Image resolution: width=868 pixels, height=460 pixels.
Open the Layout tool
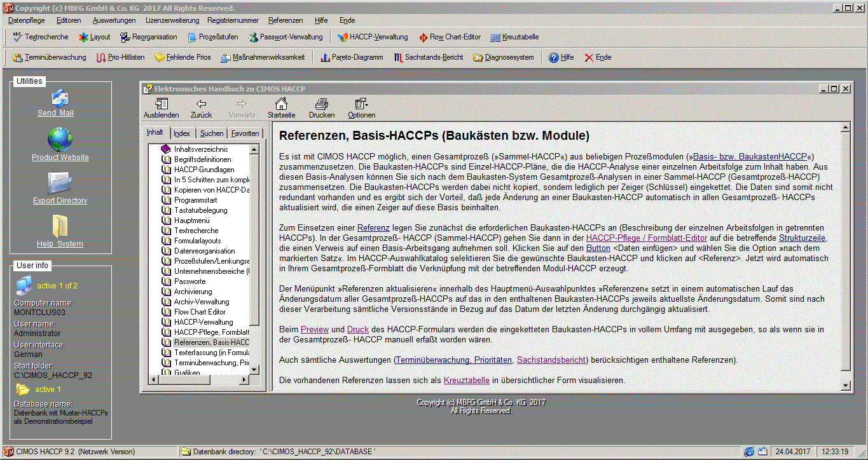click(94, 37)
